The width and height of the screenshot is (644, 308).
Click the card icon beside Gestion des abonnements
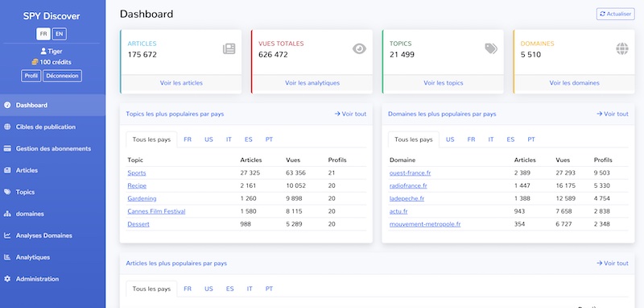tap(7, 149)
